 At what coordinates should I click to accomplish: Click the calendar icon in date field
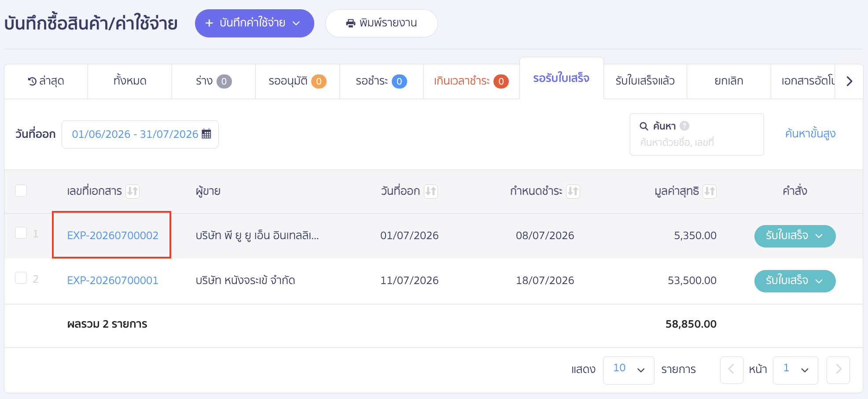pos(206,134)
